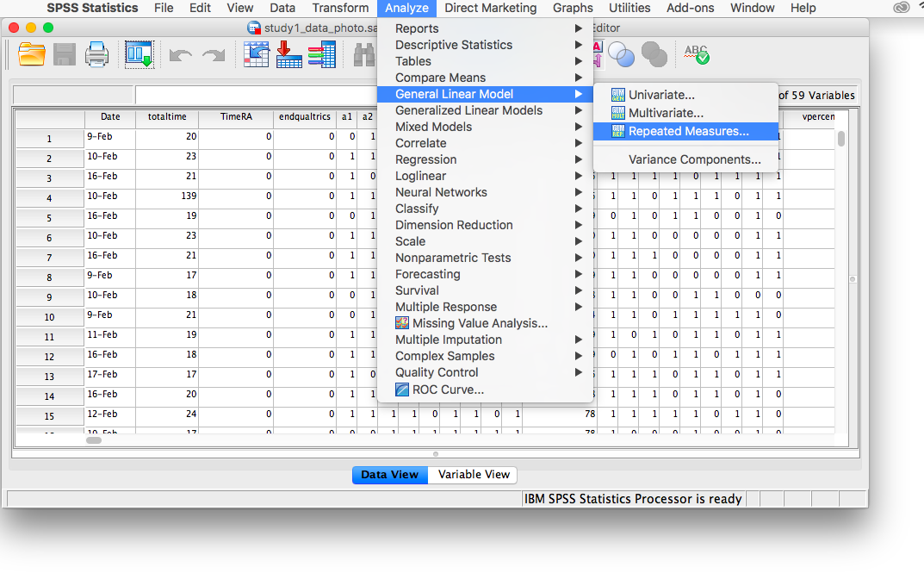This screenshot has width=924, height=586.
Task: Click the vertical scrollbar thumb of the data grid
Action: [841, 139]
